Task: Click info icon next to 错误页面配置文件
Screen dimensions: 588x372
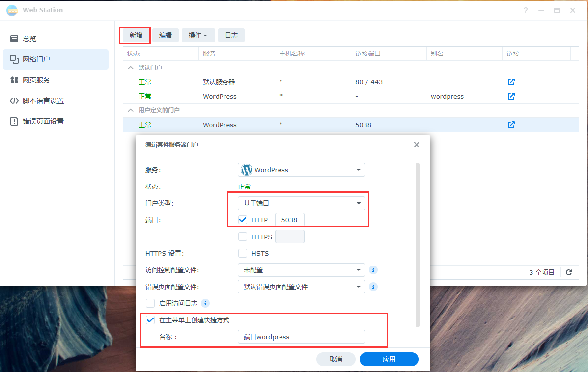Action: (373, 287)
